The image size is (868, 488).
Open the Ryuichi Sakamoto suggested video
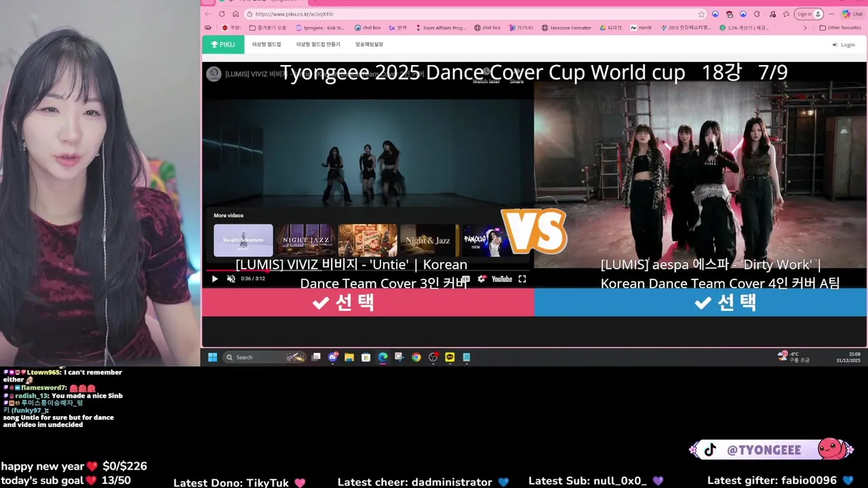(243, 240)
